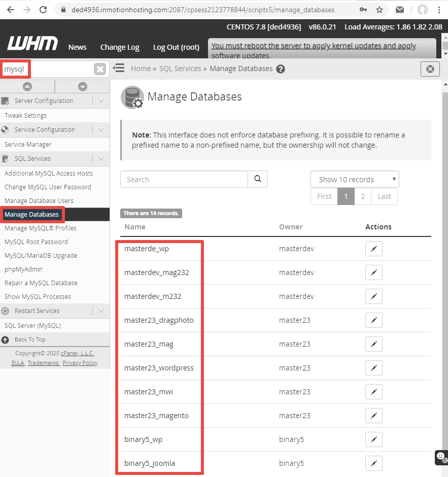Collapse Restart Services section chevron
Viewport: 448px width, 477px height.
pyautogui.click(x=101, y=311)
